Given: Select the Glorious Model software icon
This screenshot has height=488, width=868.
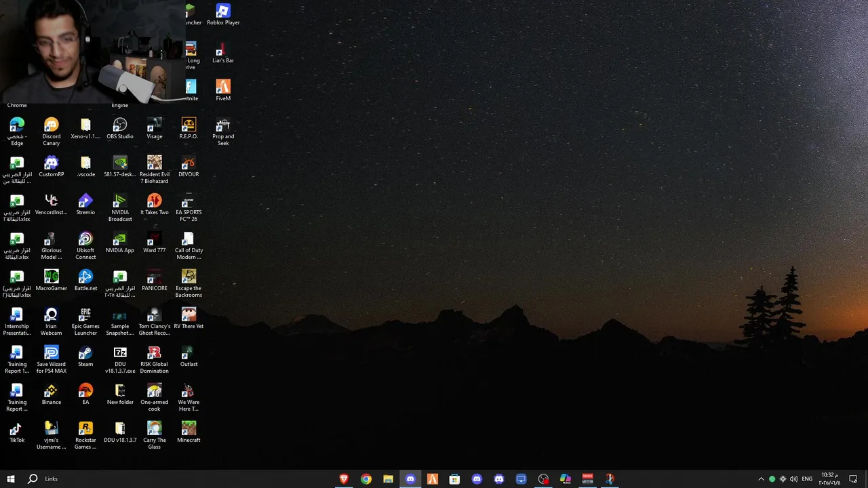Looking at the screenshot, I should [52, 245].
